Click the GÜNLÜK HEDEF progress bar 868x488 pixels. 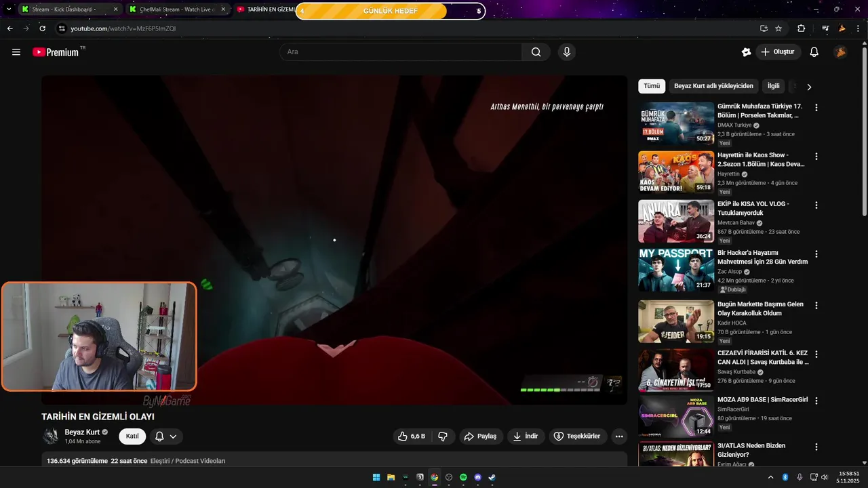(x=391, y=11)
